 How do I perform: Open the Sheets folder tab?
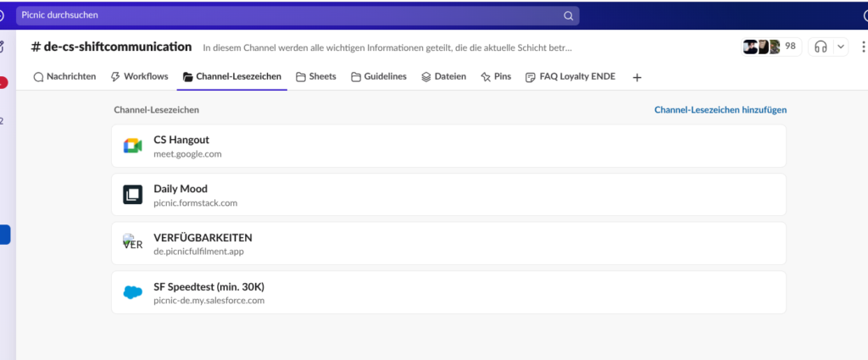315,76
